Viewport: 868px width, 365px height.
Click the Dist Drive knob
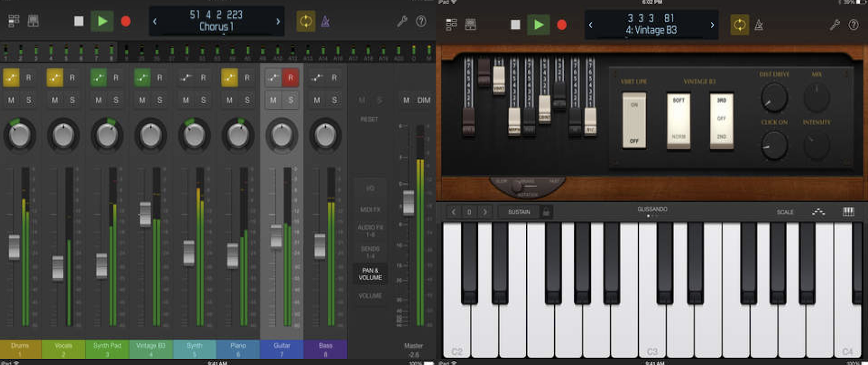pyautogui.click(x=774, y=97)
